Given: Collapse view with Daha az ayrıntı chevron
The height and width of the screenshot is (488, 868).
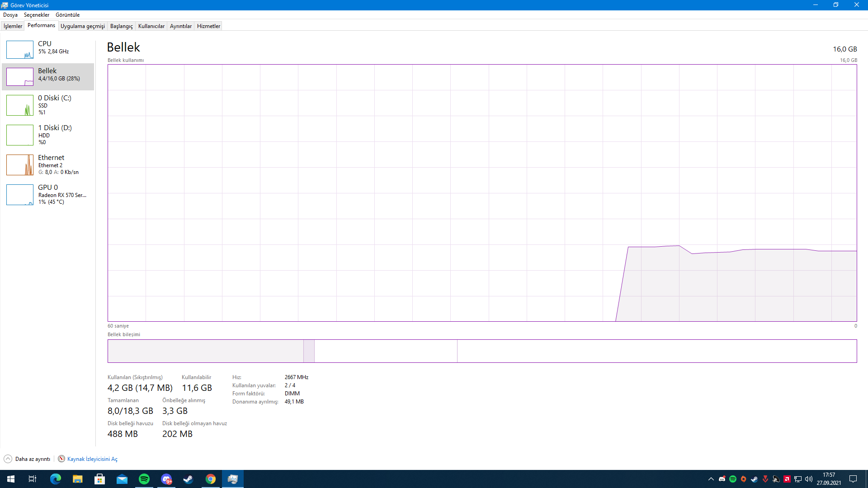Looking at the screenshot, I should point(8,459).
